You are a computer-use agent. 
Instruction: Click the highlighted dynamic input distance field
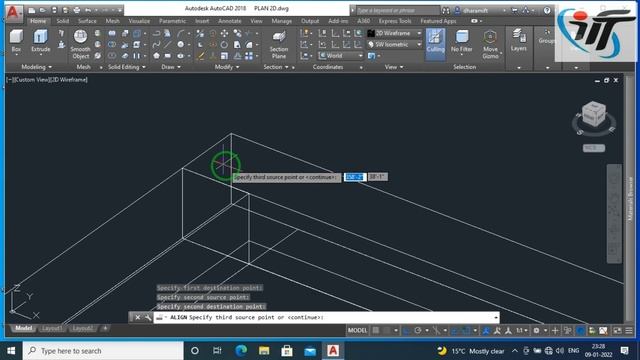354,177
